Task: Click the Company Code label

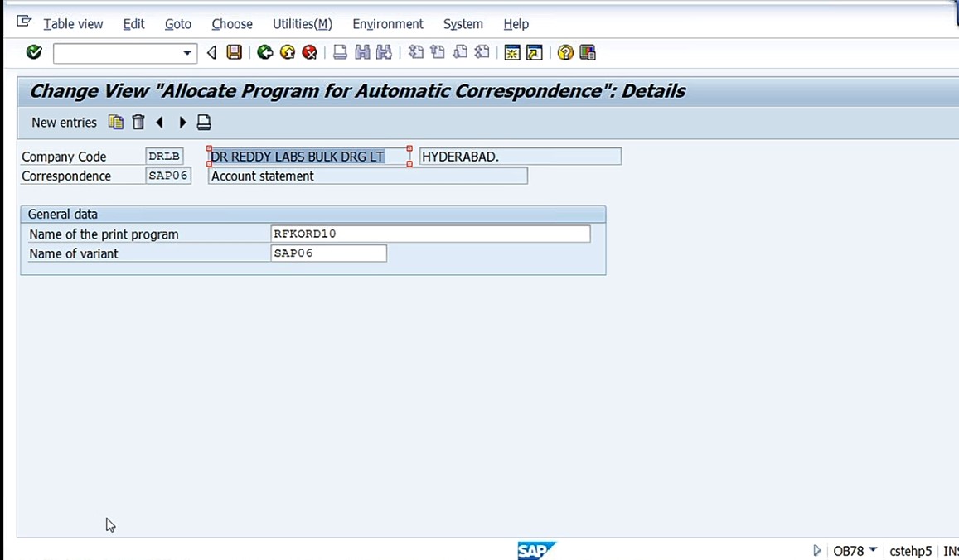Action: [x=64, y=157]
